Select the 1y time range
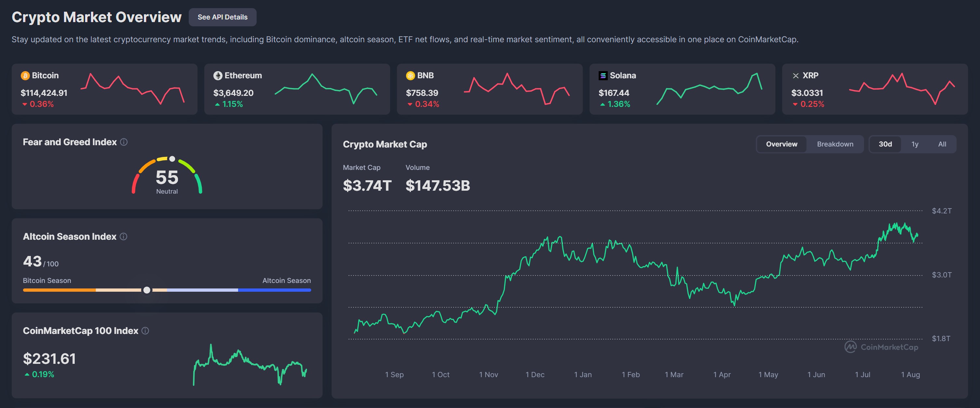 [x=915, y=144]
